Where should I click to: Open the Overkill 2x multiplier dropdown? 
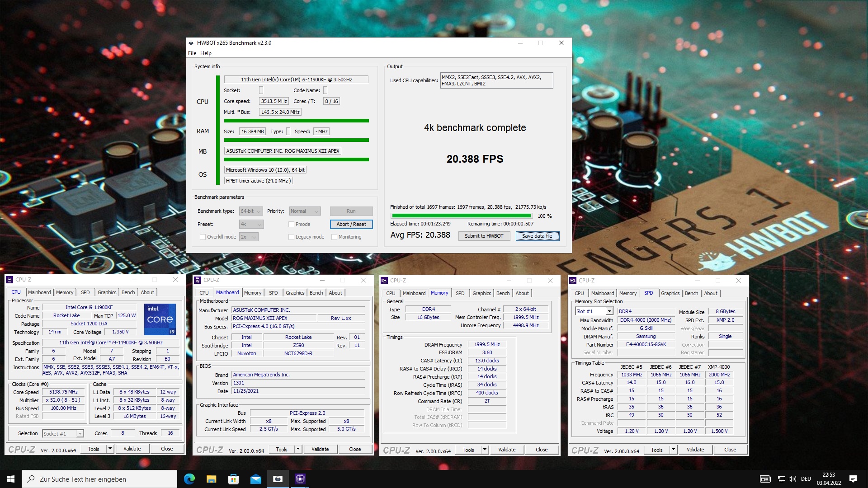(249, 237)
